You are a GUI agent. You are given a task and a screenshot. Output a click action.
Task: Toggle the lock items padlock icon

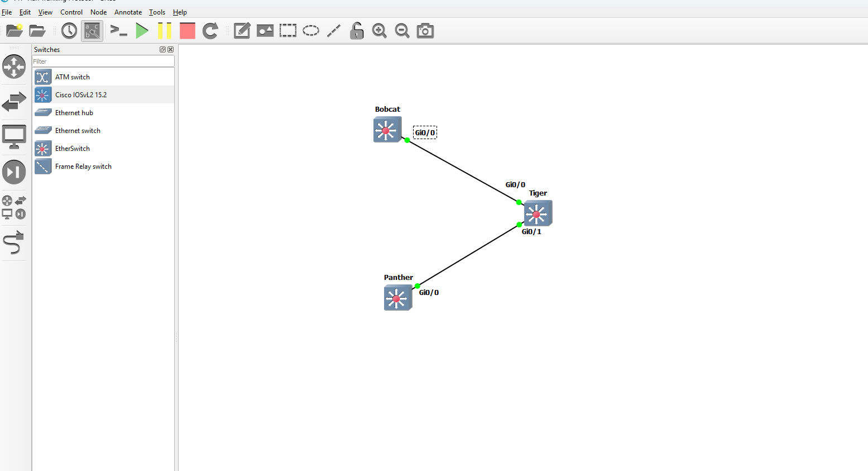[x=357, y=31]
